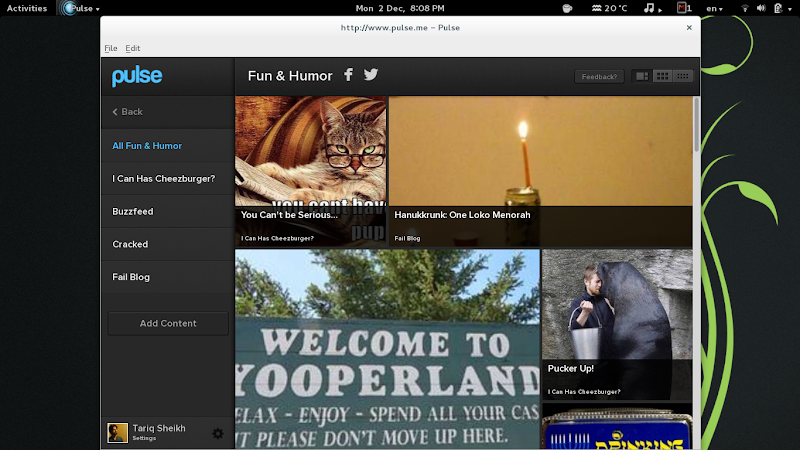Open the cat article You Can't be Serious

click(310, 171)
